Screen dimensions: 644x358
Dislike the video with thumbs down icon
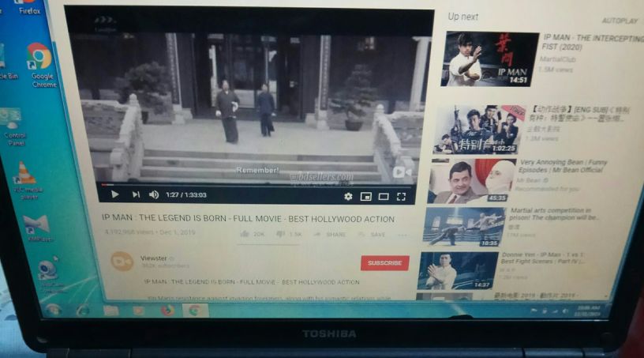(279, 234)
